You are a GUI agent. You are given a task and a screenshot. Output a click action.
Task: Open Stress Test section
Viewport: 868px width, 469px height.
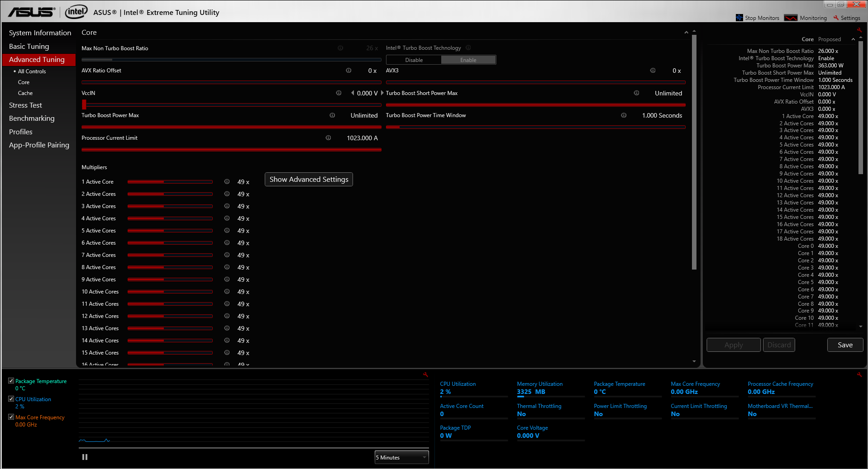point(25,105)
